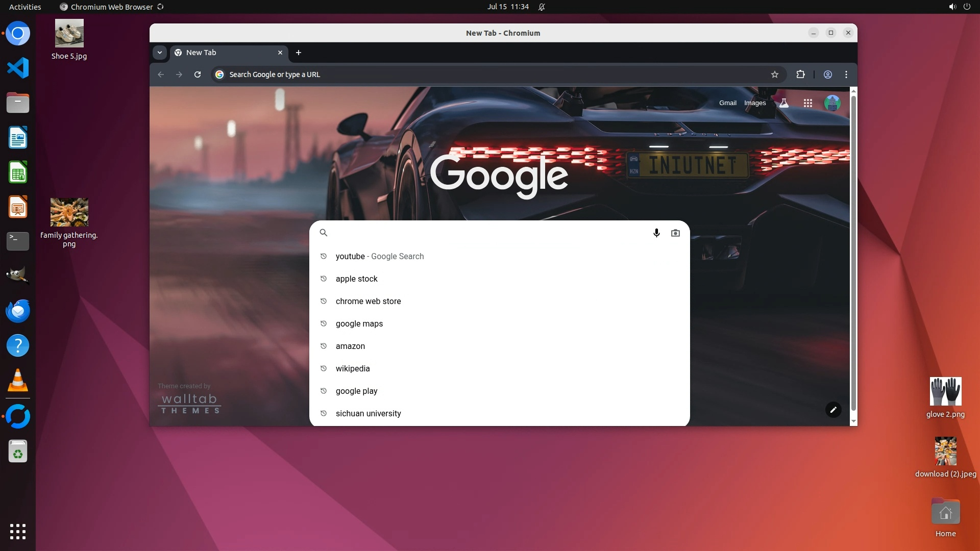Open Chromium three-dot menu
This screenshot has width=980, height=551.
846,74
